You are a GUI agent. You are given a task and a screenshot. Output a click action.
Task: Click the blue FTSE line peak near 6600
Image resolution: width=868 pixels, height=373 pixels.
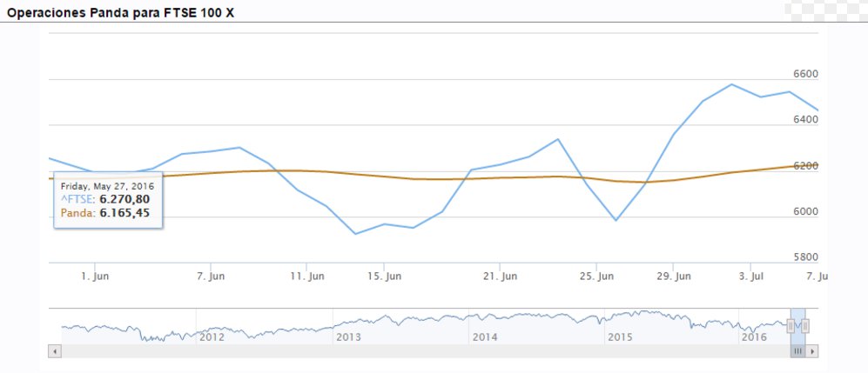pos(731,84)
